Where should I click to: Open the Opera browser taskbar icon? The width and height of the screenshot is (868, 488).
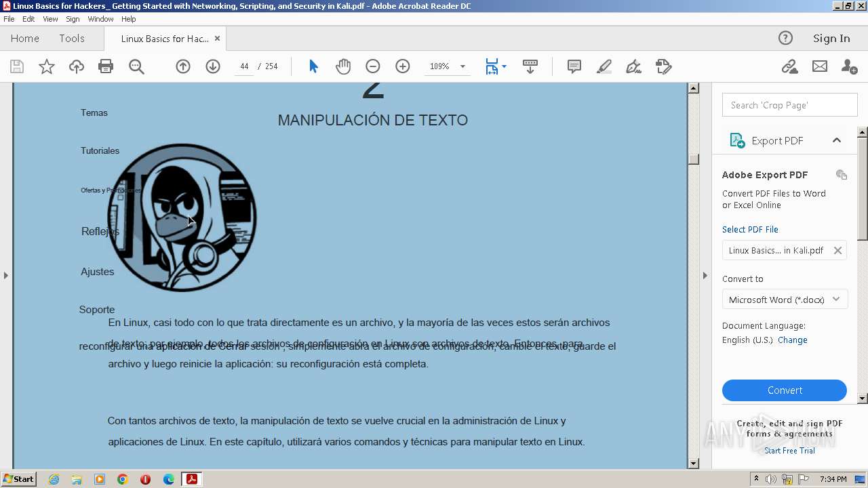145,479
